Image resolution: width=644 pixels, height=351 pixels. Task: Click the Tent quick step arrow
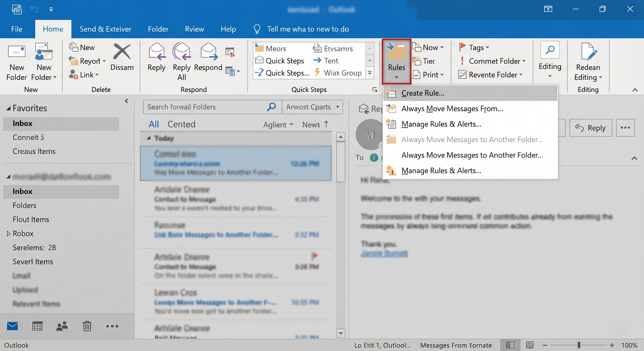pos(317,60)
